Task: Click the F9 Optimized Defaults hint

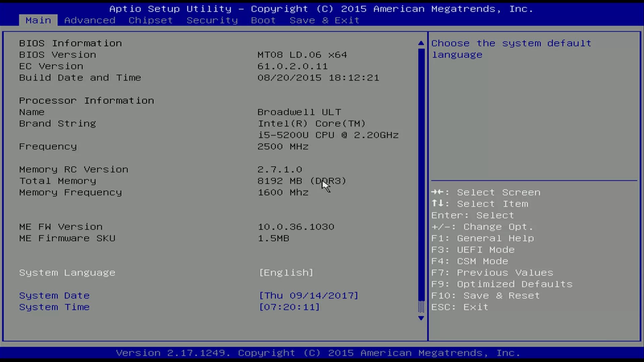Action: point(502,284)
